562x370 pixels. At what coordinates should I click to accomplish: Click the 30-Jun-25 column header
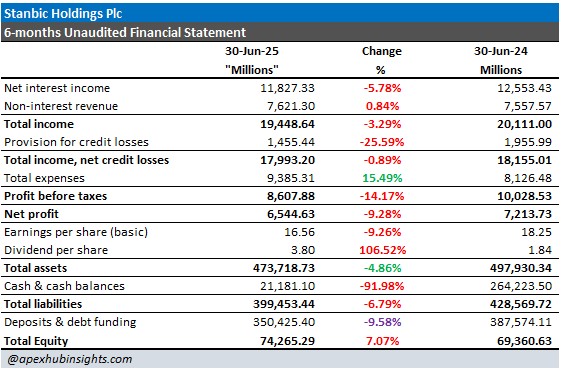252,51
